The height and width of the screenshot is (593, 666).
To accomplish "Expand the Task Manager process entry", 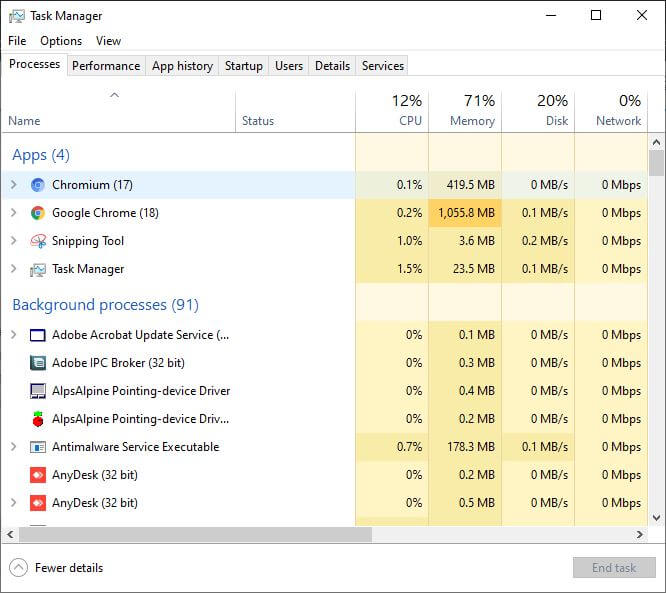I will tap(14, 268).
